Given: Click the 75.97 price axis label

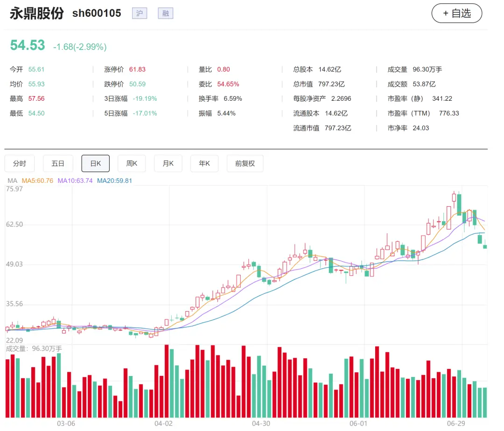Looking at the screenshot, I should pyautogui.click(x=14, y=189).
